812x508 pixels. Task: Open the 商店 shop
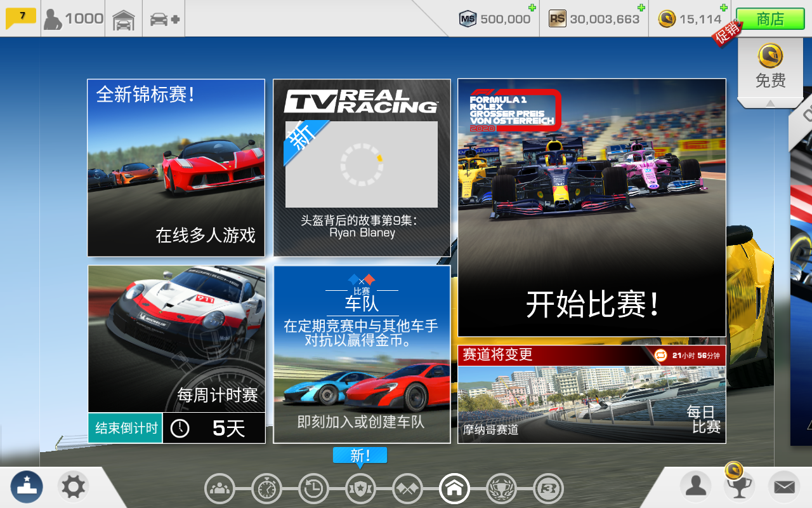pyautogui.click(x=769, y=18)
